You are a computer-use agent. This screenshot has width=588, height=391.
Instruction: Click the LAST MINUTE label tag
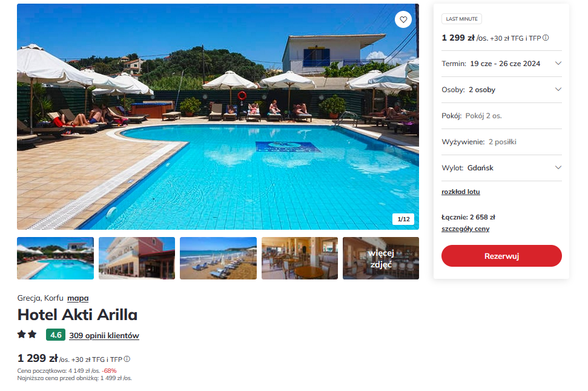click(x=461, y=19)
